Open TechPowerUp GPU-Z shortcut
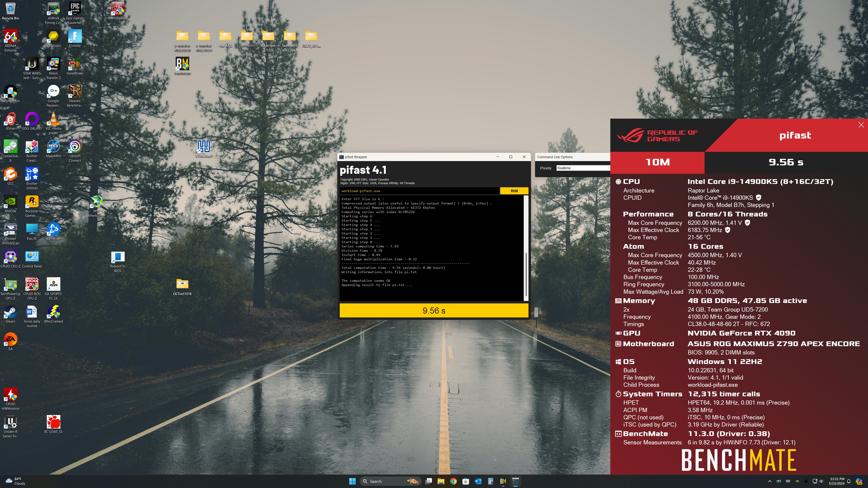This screenshot has height=488, width=868. coord(10,289)
